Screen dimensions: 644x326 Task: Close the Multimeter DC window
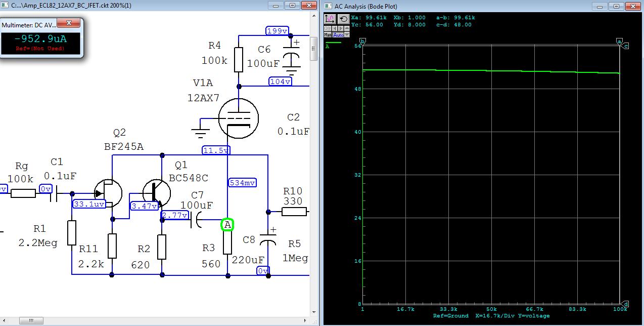(68, 23)
